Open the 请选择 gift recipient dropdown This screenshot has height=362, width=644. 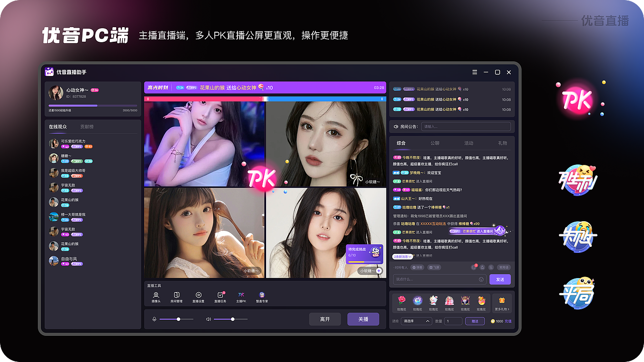click(416, 321)
